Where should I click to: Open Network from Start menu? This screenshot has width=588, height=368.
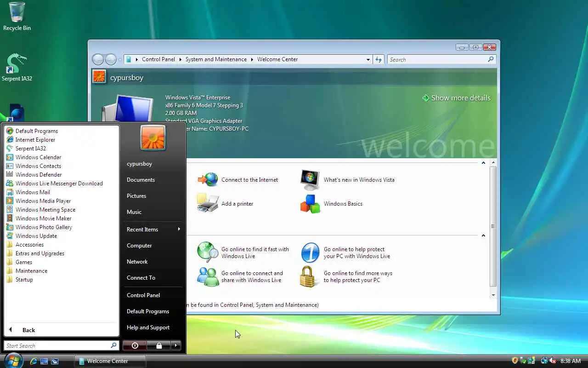click(153, 262)
